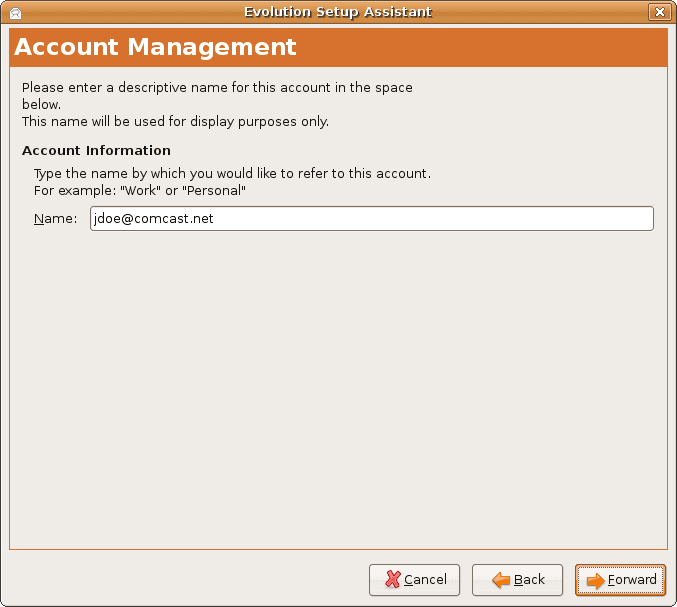
Task: Click the "display purposes only" sentence
Action: [x=175, y=122]
